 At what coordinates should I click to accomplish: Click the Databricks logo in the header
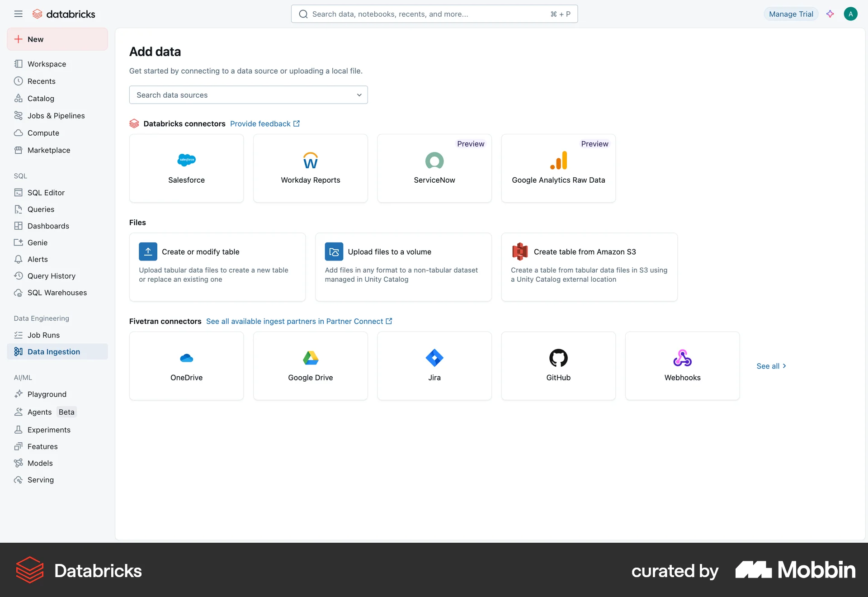(x=63, y=14)
